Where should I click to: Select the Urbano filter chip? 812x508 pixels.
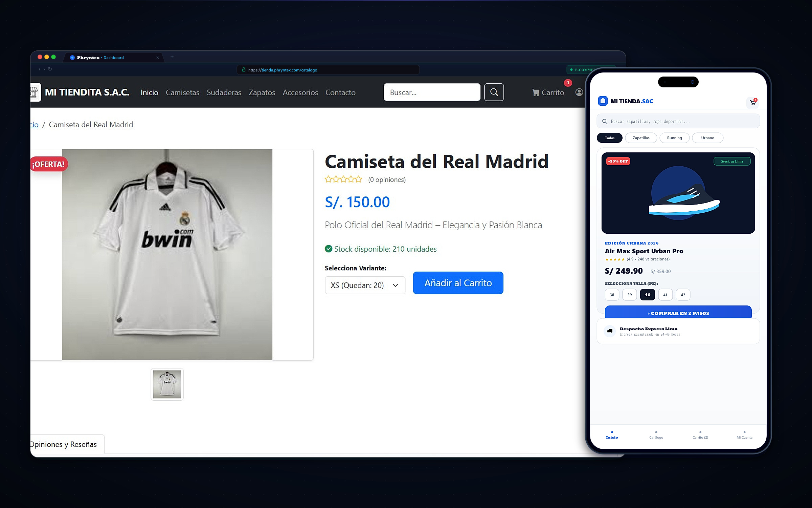707,138
